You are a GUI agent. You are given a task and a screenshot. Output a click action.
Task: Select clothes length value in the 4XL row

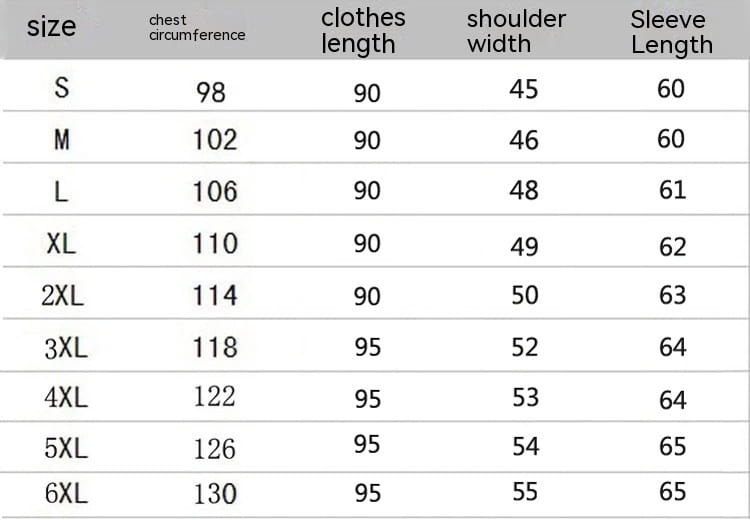coord(367,399)
